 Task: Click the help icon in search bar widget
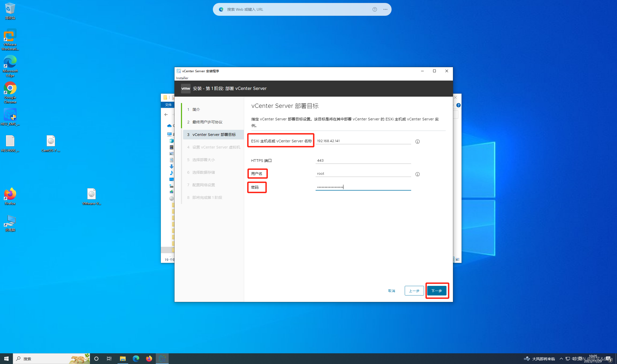click(x=375, y=9)
